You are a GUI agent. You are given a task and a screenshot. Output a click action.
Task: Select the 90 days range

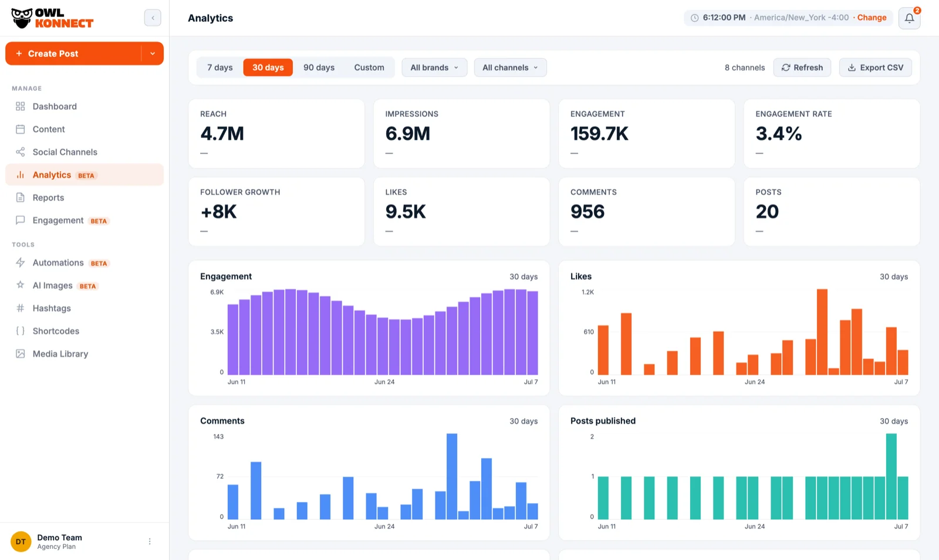click(319, 67)
